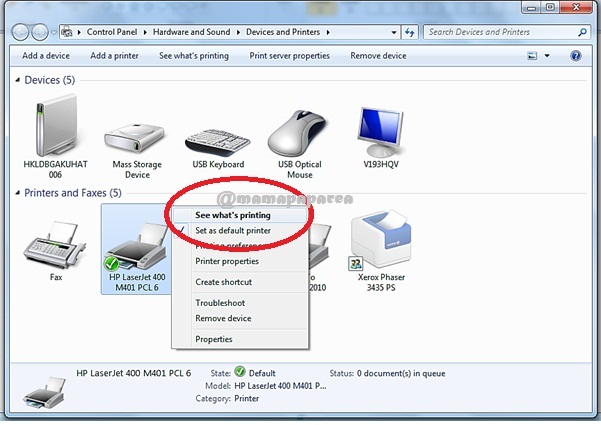Click the Forward navigation arrow

(x=39, y=32)
